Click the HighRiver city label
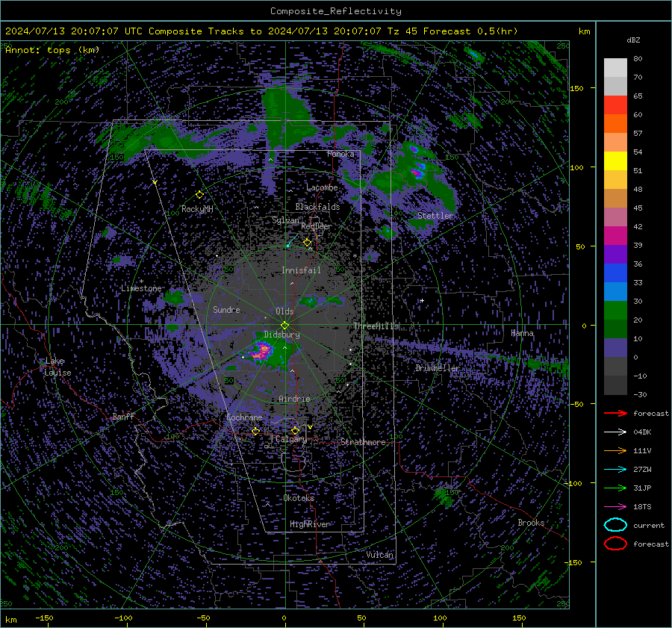Screen dimensions: 672x628 pyautogui.click(x=310, y=524)
